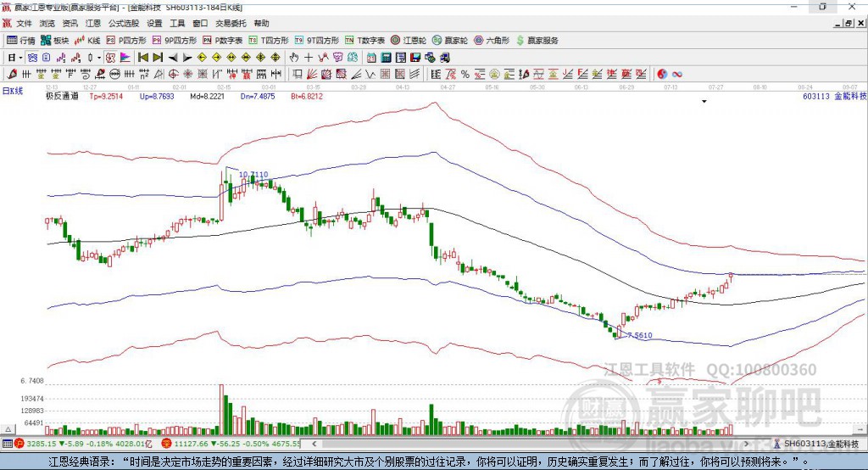The width and height of the screenshot is (868, 470).
Task: Open the calculator tool icon
Action: [386, 58]
